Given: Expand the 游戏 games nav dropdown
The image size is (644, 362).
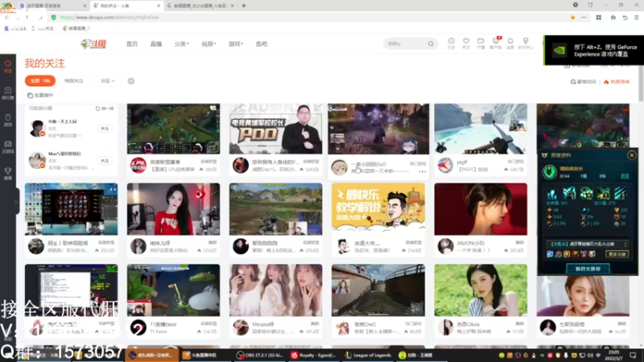Looking at the screenshot, I should click(x=236, y=44).
